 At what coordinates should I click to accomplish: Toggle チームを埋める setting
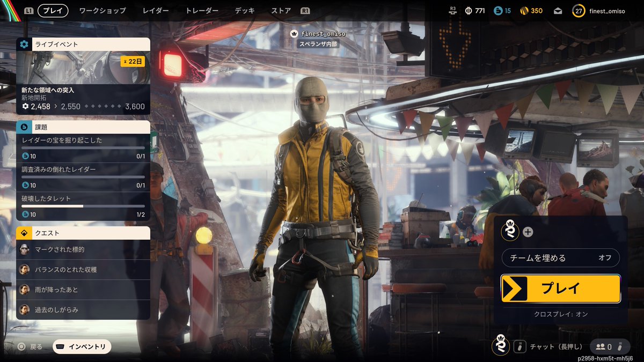pos(561,258)
